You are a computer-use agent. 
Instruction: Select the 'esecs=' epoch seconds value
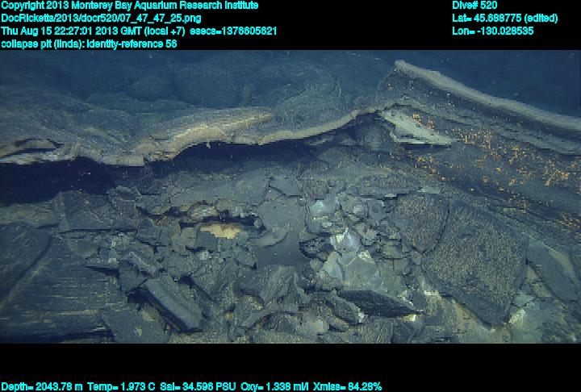[x=233, y=31]
